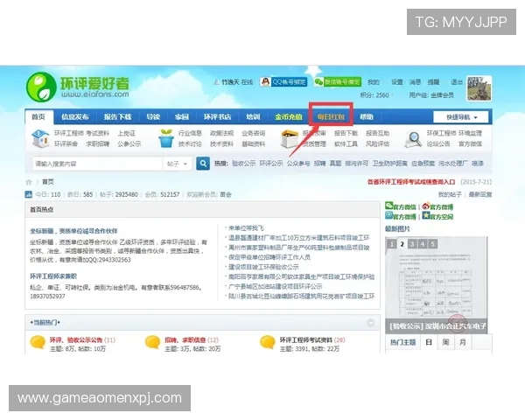Open the 上岗证 category link
The height and width of the screenshot is (420, 525).
(x=127, y=133)
